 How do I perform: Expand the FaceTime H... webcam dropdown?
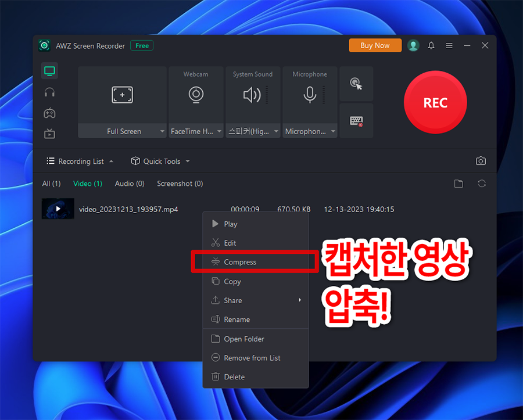coord(219,131)
